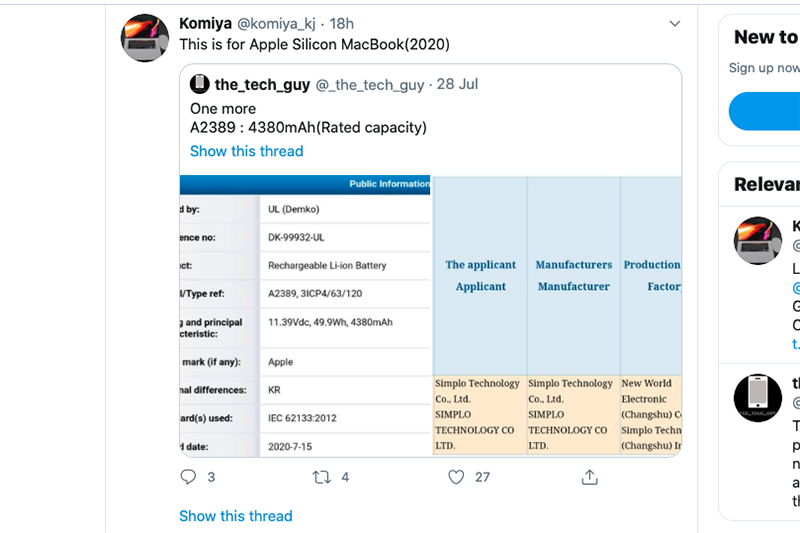The width and height of the screenshot is (800, 533).
Task: Click Show this thread in the quoted tweet
Action: 246,151
